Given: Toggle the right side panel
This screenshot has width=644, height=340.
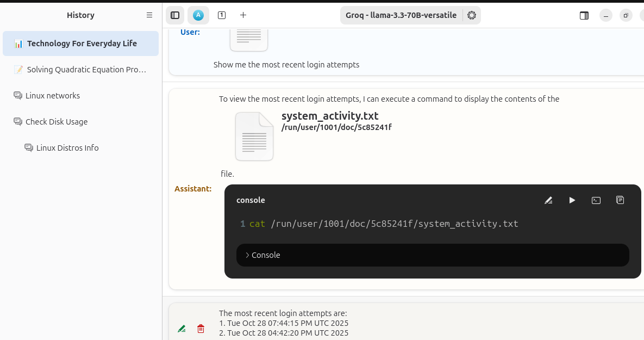Looking at the screenshot, I should tap(584, 15).
